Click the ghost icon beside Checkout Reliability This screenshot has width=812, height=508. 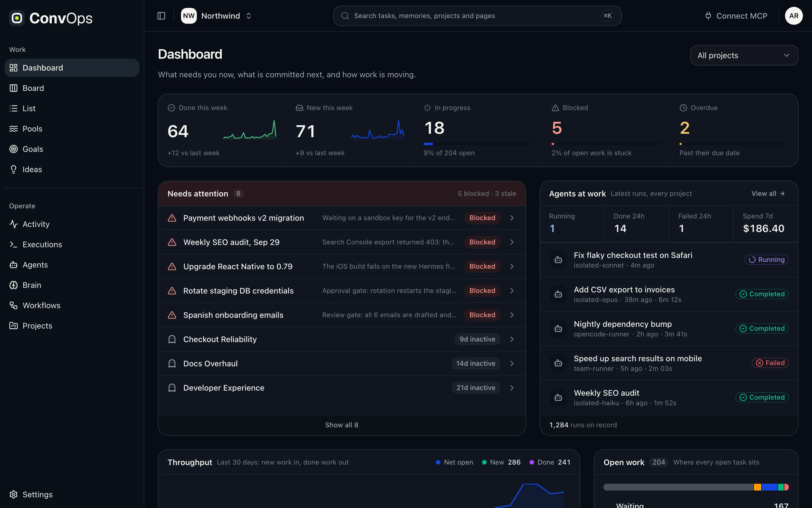pos(172,339)
